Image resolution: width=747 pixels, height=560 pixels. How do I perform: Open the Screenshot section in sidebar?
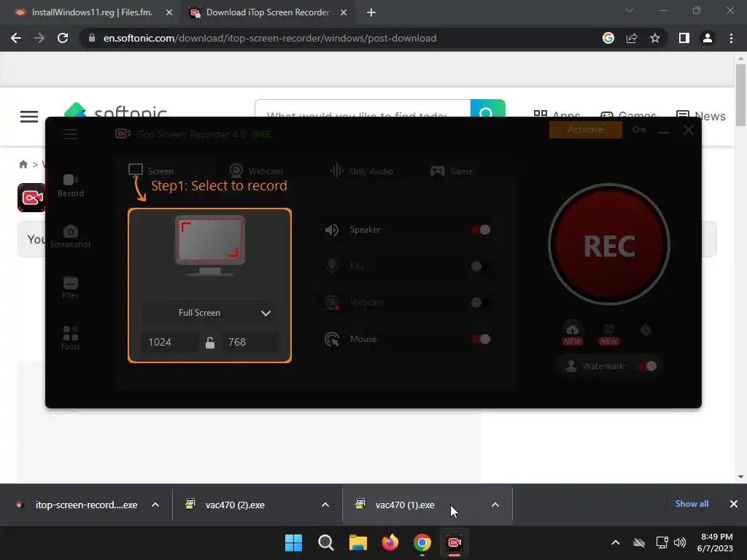tap(71, 236)
